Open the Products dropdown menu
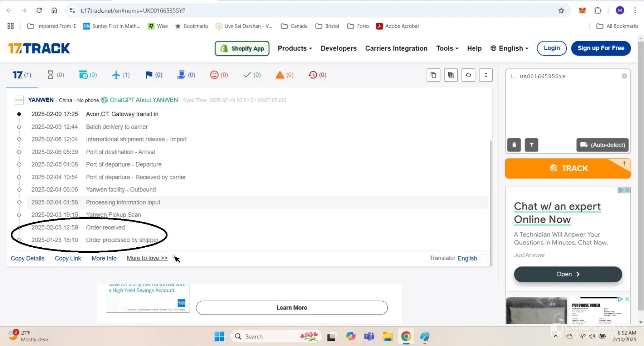The image size is (644, 346). tap(295, 48)
